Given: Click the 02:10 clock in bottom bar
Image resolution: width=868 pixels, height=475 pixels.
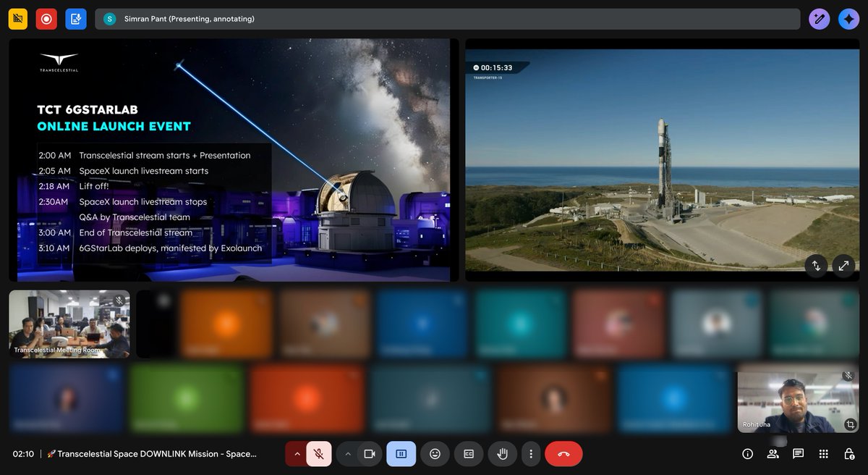Looking at the screenshot, I should (23, 454).
